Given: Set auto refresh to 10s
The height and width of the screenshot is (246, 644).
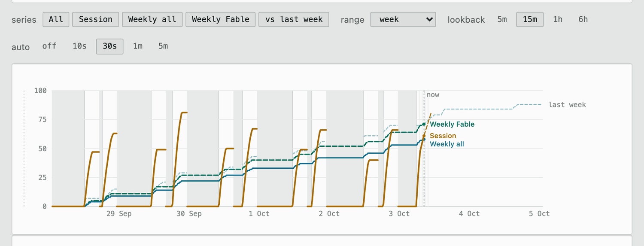Looking at the screenshot, I should (x=79, y=46).
